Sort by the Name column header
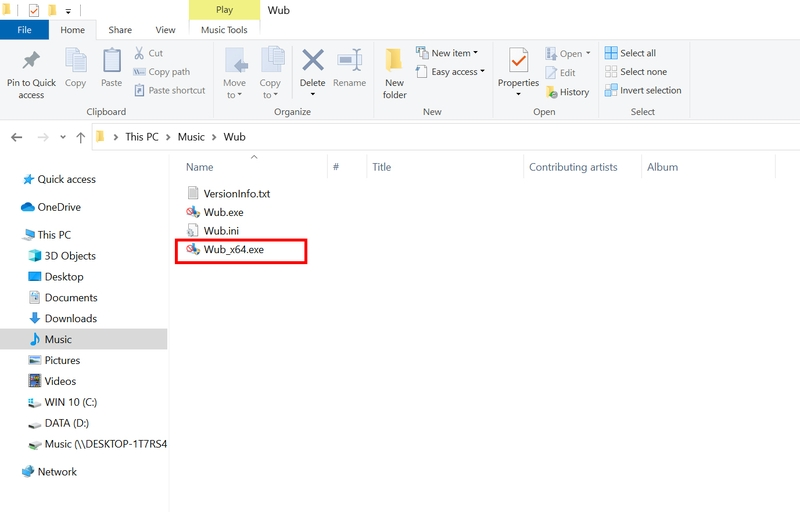This screenshot has height=512, width=800. pyautogui.click(x=199, y=167)
